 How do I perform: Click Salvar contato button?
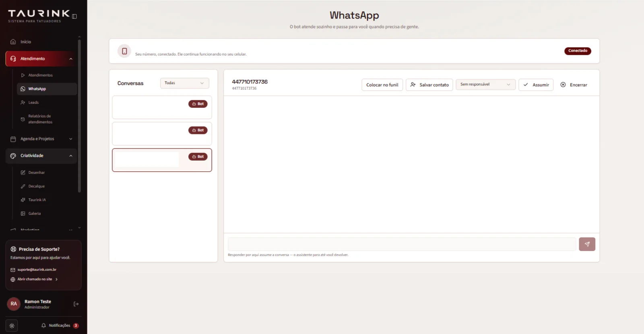click(429, 85)
